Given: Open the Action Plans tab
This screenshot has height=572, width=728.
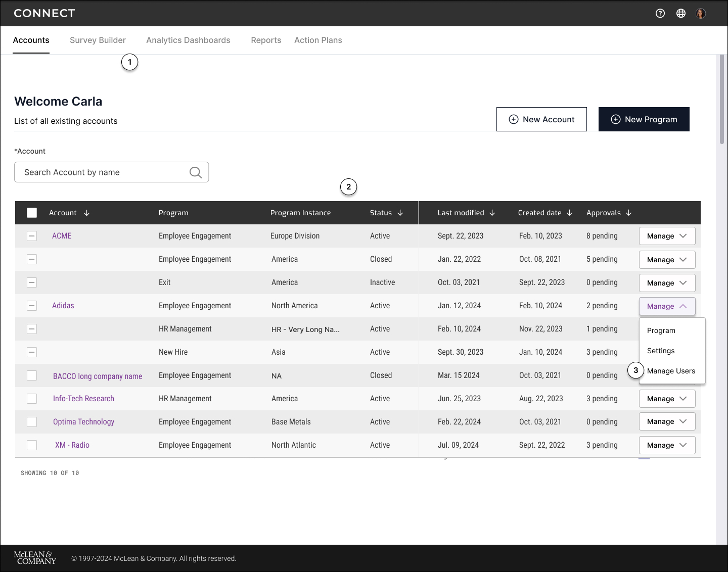Looking at the screenshot, I should click(x=318, y=40).
